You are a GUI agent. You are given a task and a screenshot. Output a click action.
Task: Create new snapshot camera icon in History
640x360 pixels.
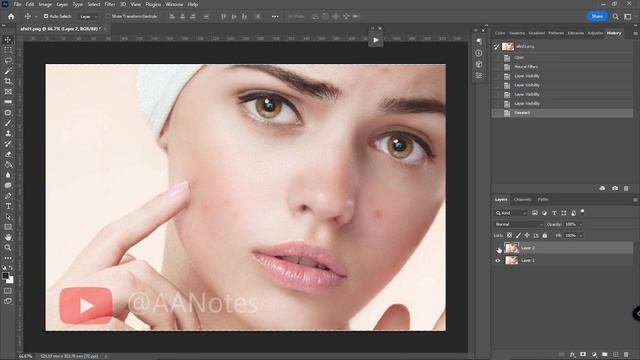(x=615, y=188)
